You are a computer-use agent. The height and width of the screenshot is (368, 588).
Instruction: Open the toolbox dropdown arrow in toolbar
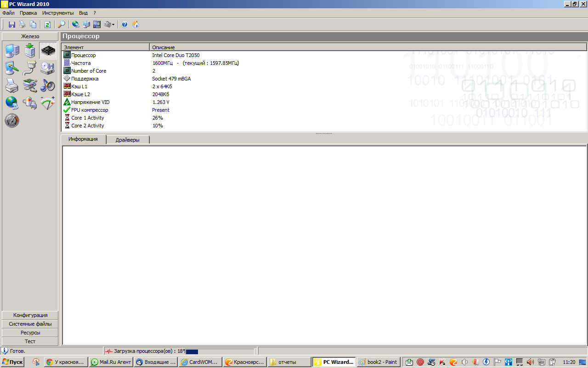click(113, 25)
